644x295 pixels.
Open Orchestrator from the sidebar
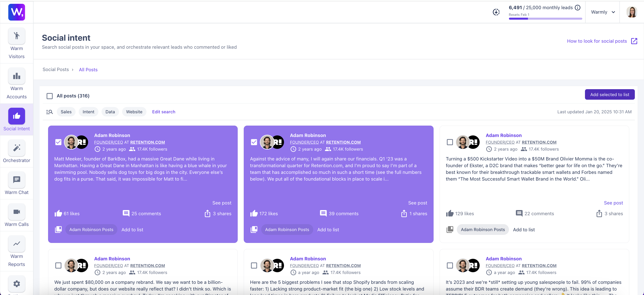point(17,151)
